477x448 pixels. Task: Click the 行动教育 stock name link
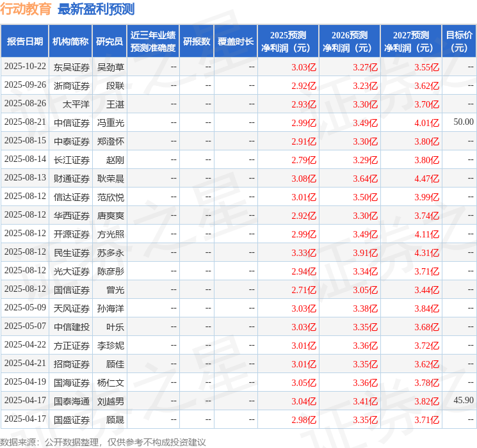click(x=26, y=9)
